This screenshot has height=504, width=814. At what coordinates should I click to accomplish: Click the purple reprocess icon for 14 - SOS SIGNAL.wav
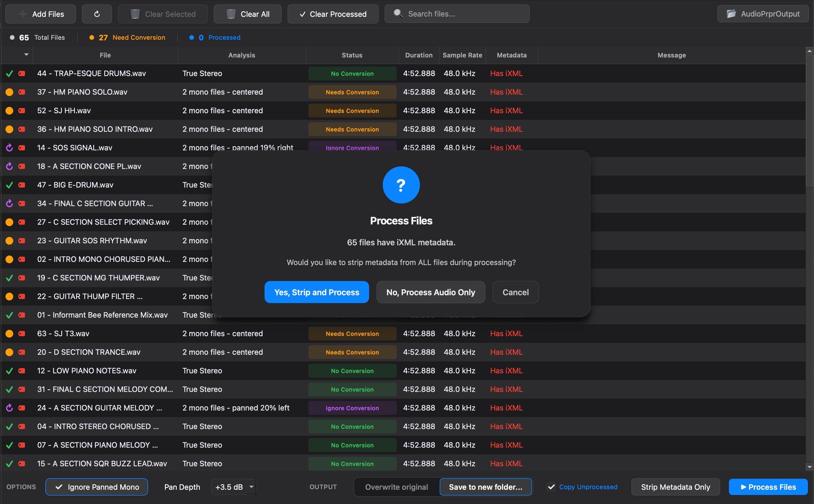pos(9,148)
